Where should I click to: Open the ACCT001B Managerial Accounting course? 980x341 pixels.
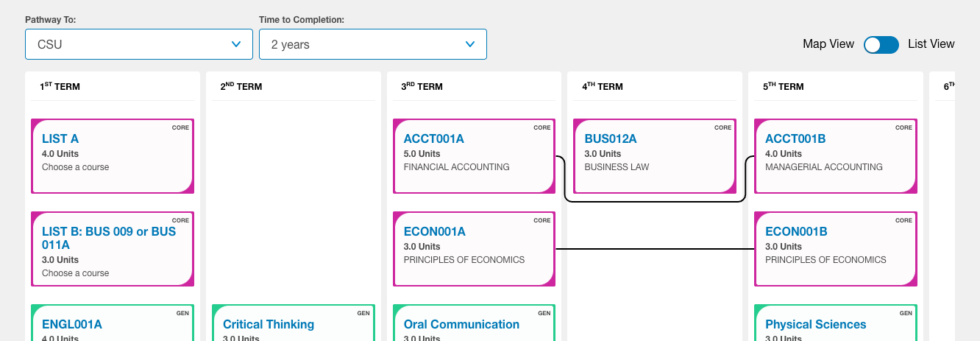835,156
